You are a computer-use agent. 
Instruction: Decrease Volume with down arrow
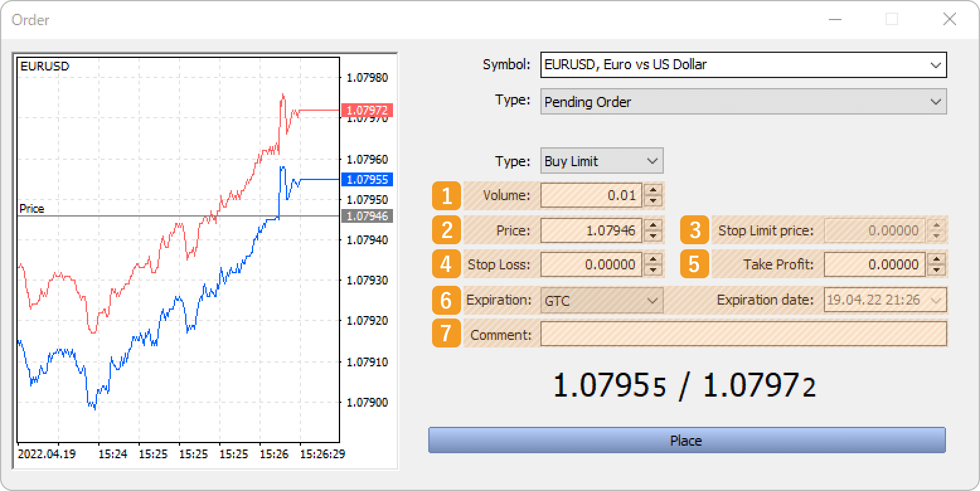(654, 201)
